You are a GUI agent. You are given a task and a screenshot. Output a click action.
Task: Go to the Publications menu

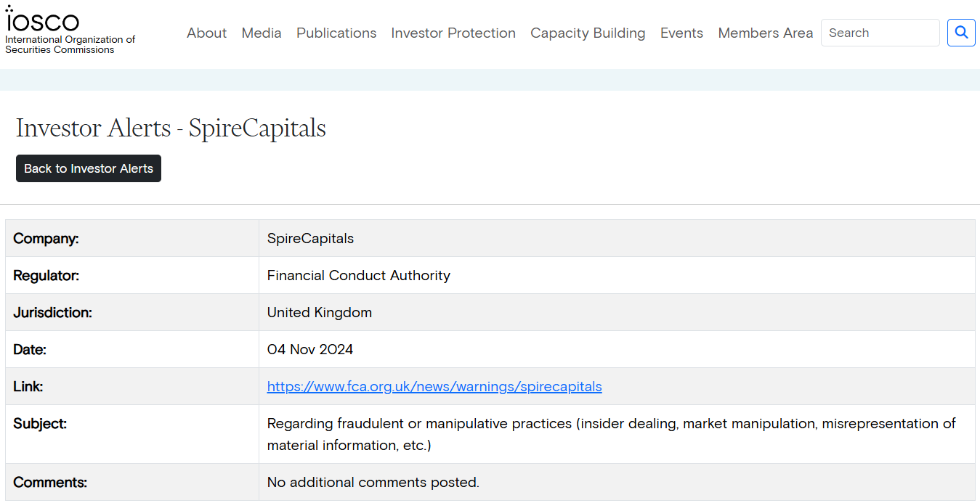pos(336,33)
